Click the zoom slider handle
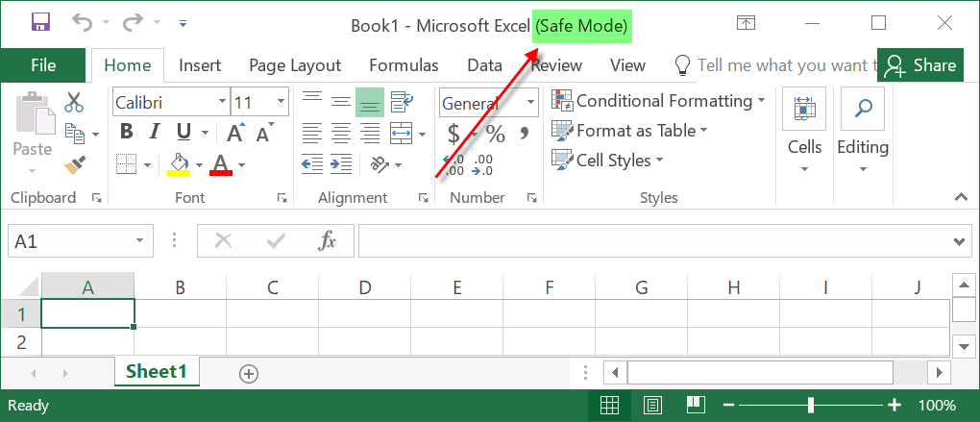This screenshot has height=422, width=980. 811,405
